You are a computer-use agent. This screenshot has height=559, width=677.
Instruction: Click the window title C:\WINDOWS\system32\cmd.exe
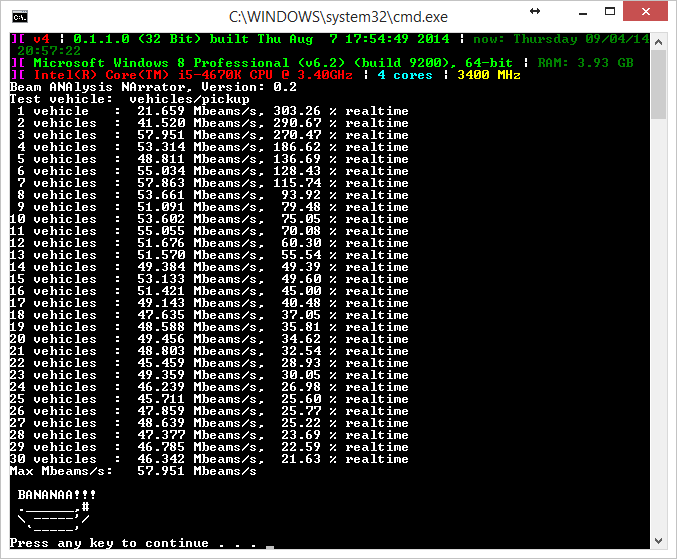click(338, 17)
